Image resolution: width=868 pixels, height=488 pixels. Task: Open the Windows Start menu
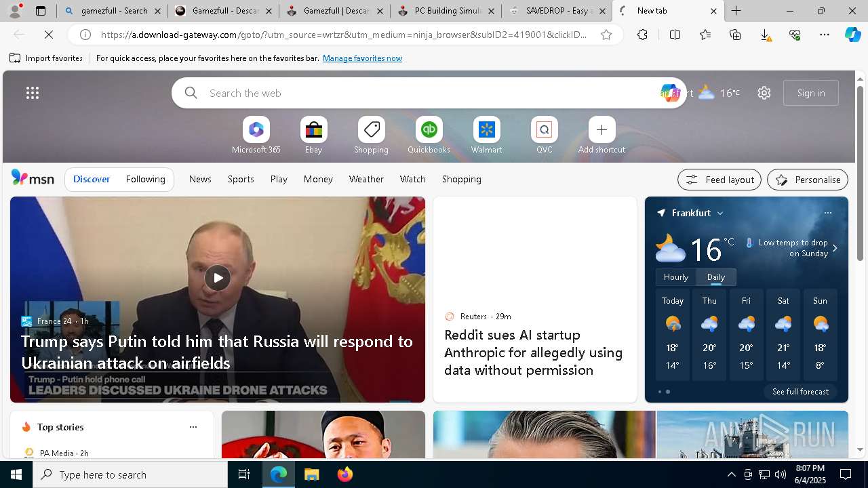16,474
